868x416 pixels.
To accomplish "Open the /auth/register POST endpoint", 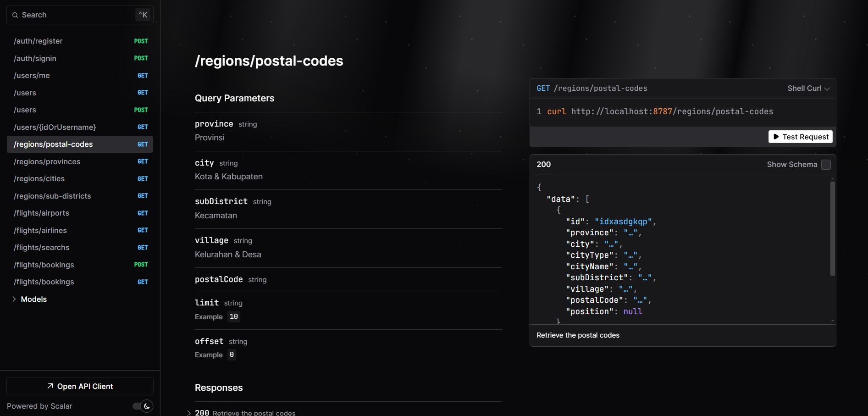I will [39, 41].
